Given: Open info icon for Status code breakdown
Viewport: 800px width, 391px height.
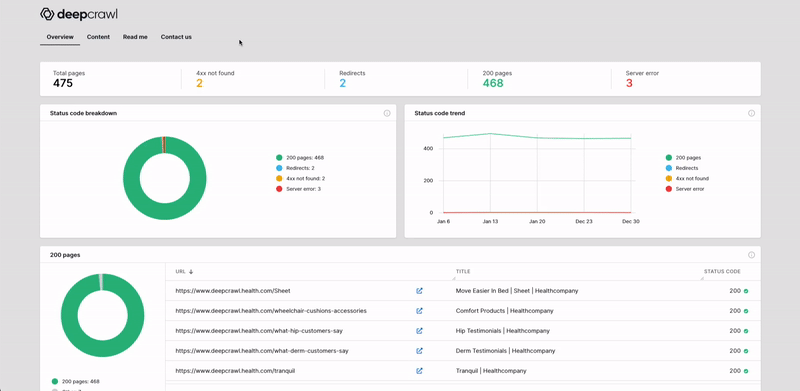Looking at the screenshot, I should tap(387, 113).
